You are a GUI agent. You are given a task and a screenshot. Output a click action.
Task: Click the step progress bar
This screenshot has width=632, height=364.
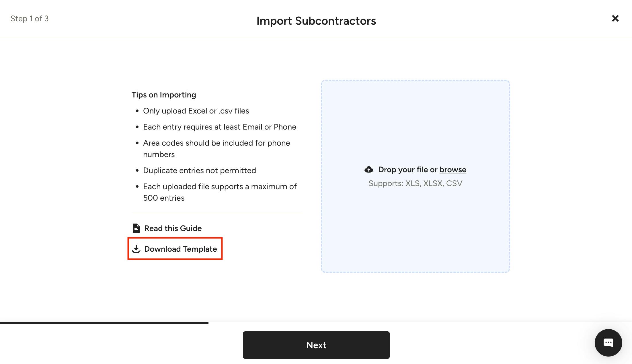coord(104,323)
